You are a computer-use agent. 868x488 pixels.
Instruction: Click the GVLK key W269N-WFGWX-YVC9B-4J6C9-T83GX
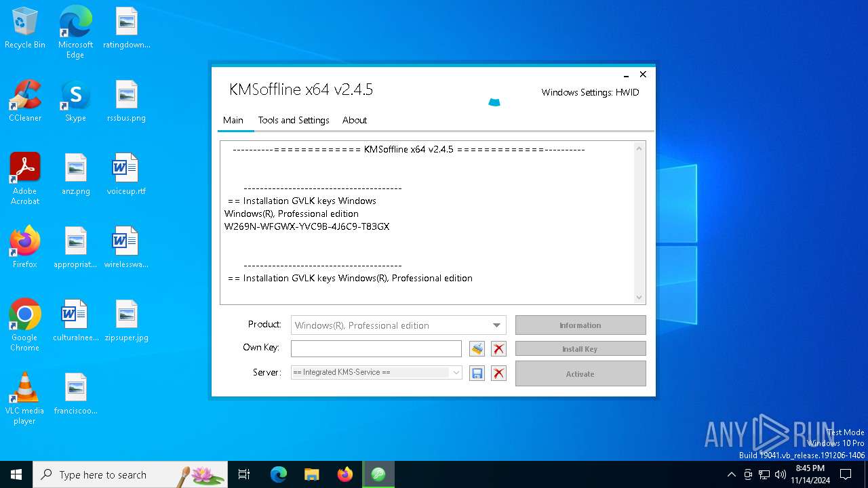pos(307,226)
